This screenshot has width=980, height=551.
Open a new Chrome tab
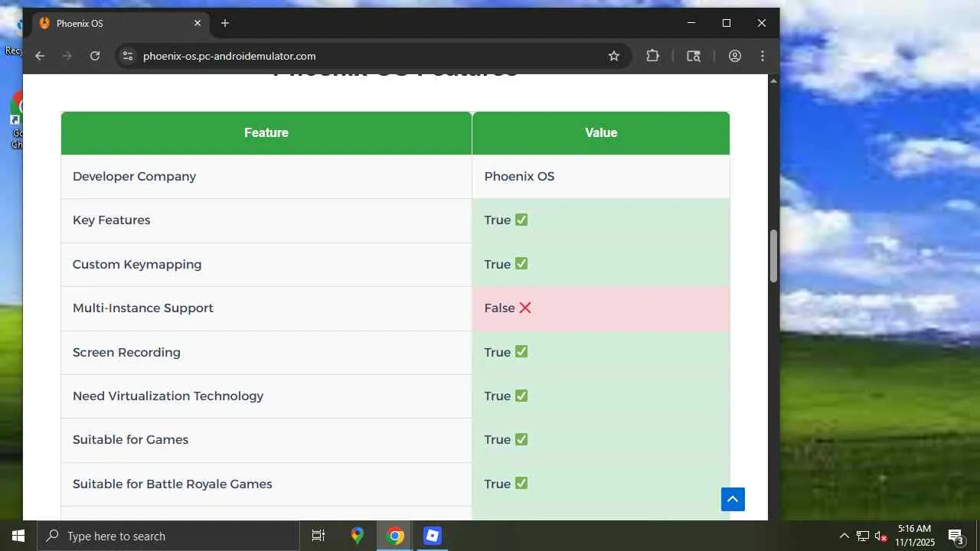[x=225, y=23]
